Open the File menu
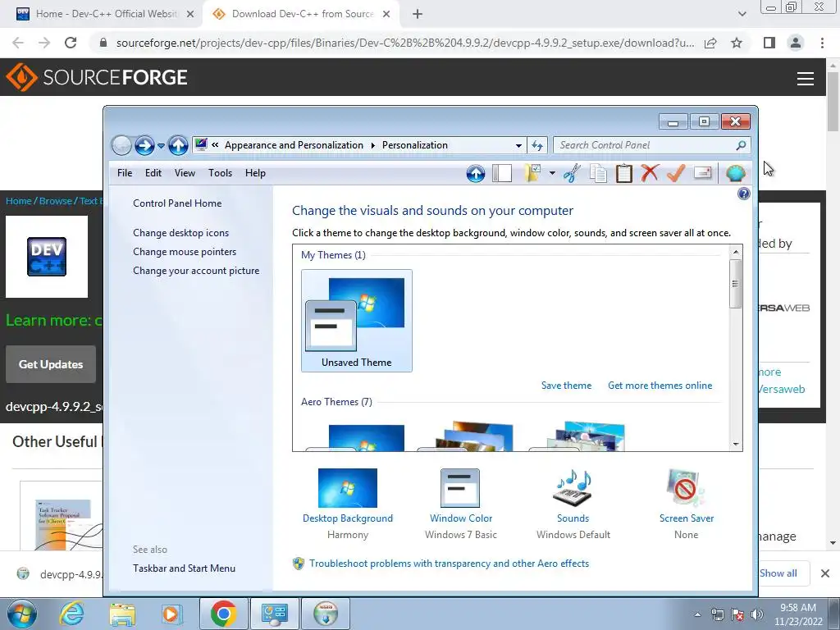 pos(125,173)
